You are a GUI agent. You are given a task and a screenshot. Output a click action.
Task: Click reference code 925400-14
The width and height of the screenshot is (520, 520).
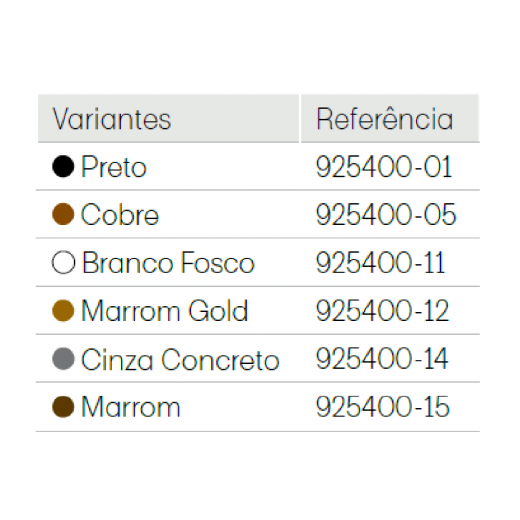pos(382,358)
